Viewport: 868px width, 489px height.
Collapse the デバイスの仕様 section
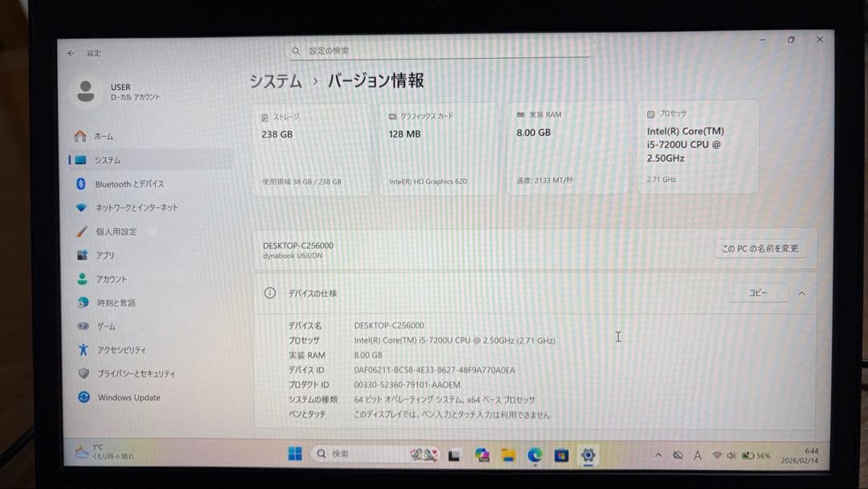point(802,293)
